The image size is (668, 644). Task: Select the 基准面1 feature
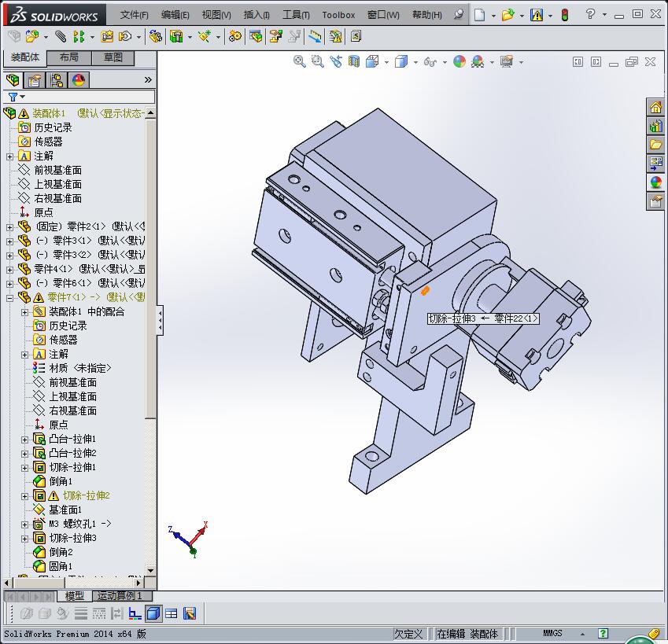point(65,510)
